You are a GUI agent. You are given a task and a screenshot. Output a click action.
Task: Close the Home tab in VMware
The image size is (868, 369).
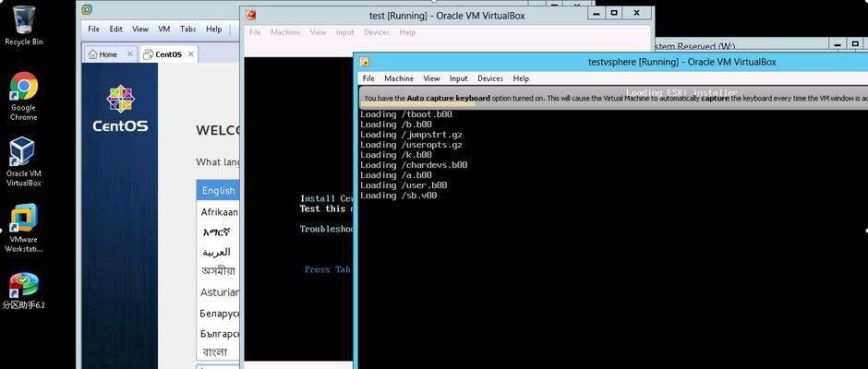point(130,54)
